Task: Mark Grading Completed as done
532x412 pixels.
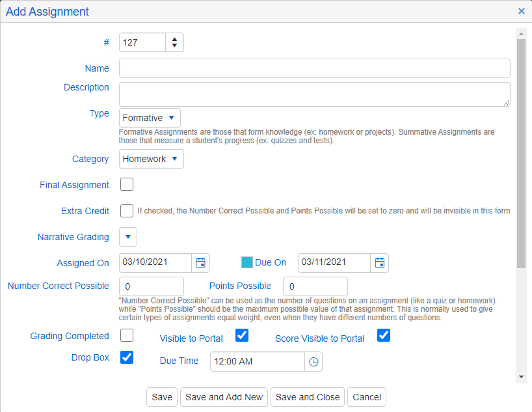Action: tap(126, 335)
